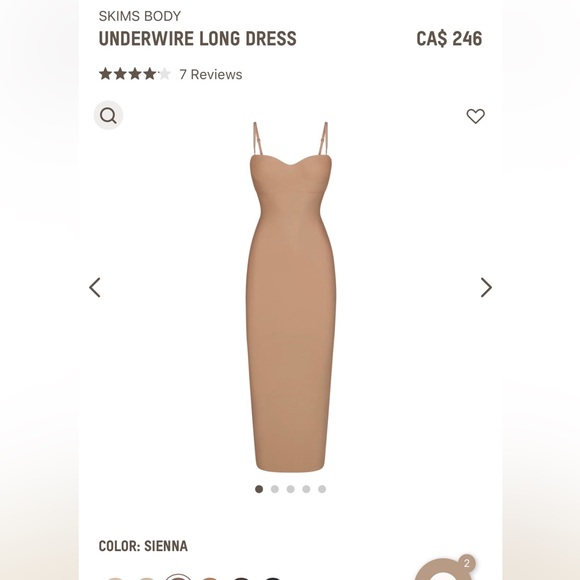Open the image zoom magnifier
Screen dimensions: 580x580
click(108, 115)
